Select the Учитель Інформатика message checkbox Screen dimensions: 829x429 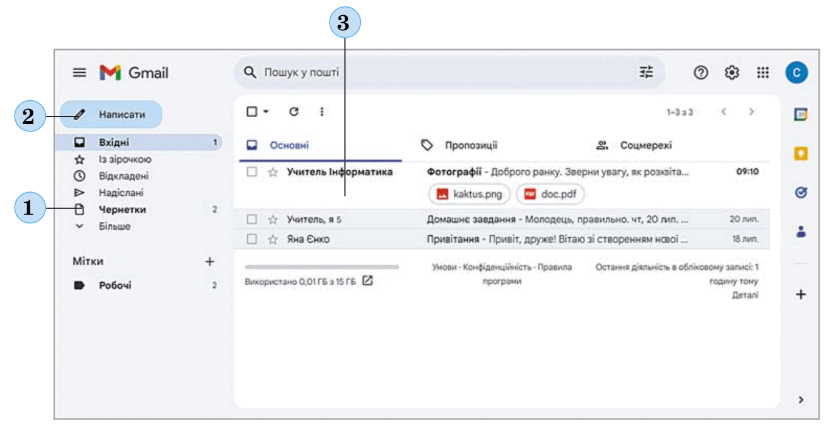click(252, 172)
